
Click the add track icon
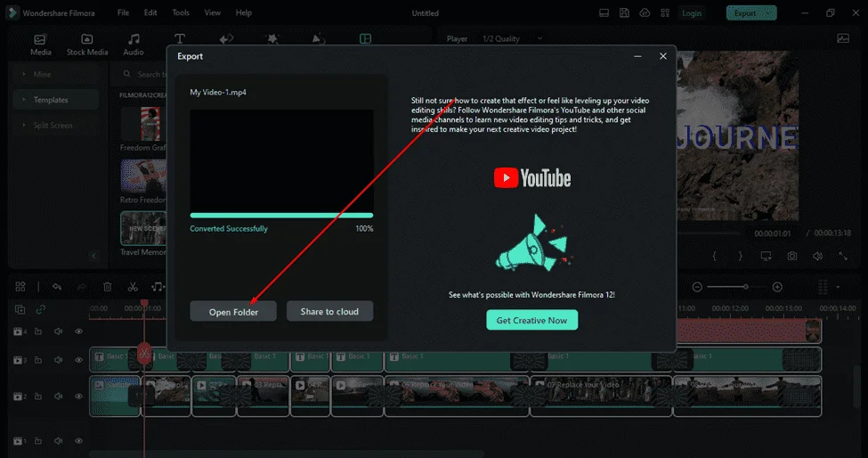pos(20,309)
